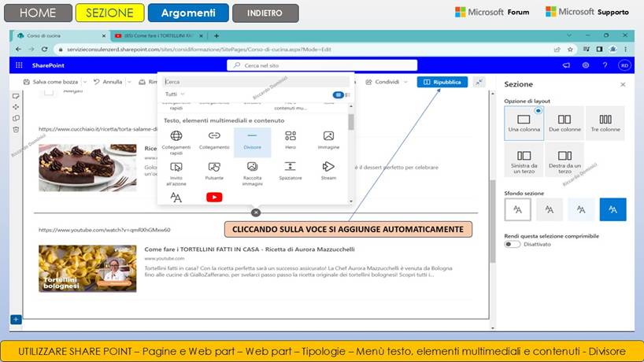Choose the white section background
This screenshot has height=362, width=644.
click(x=517, y=210)
